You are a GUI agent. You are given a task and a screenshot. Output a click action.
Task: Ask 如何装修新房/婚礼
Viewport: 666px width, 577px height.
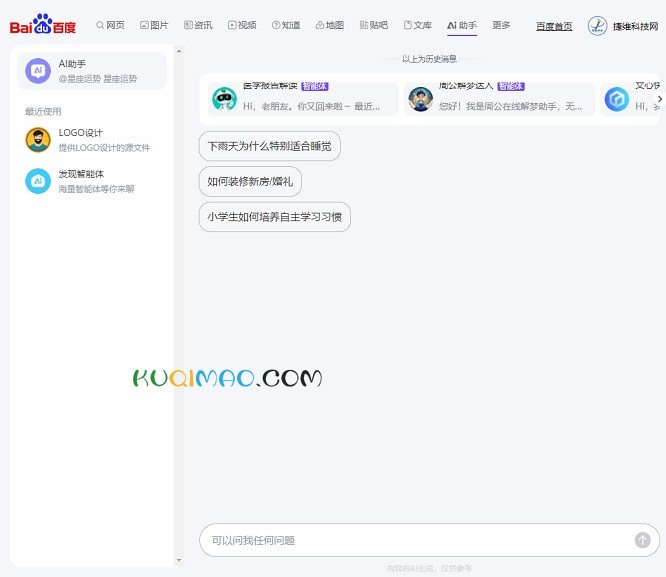pyautogui.click(x=250, y=181)
